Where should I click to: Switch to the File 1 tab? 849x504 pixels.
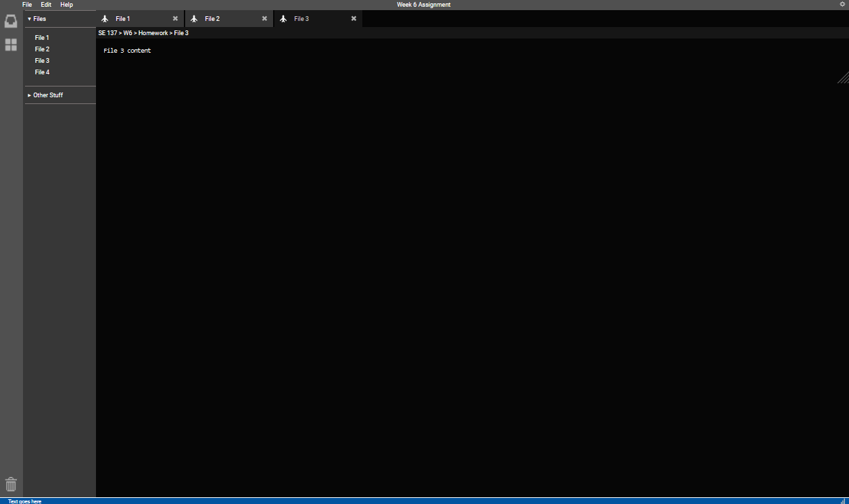[140, 19]
